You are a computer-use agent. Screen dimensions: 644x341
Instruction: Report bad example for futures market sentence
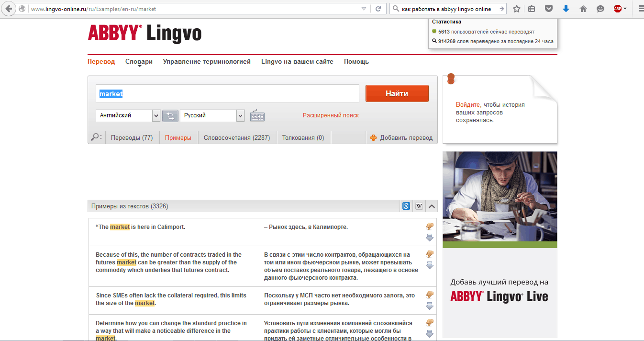pos(429,254)
